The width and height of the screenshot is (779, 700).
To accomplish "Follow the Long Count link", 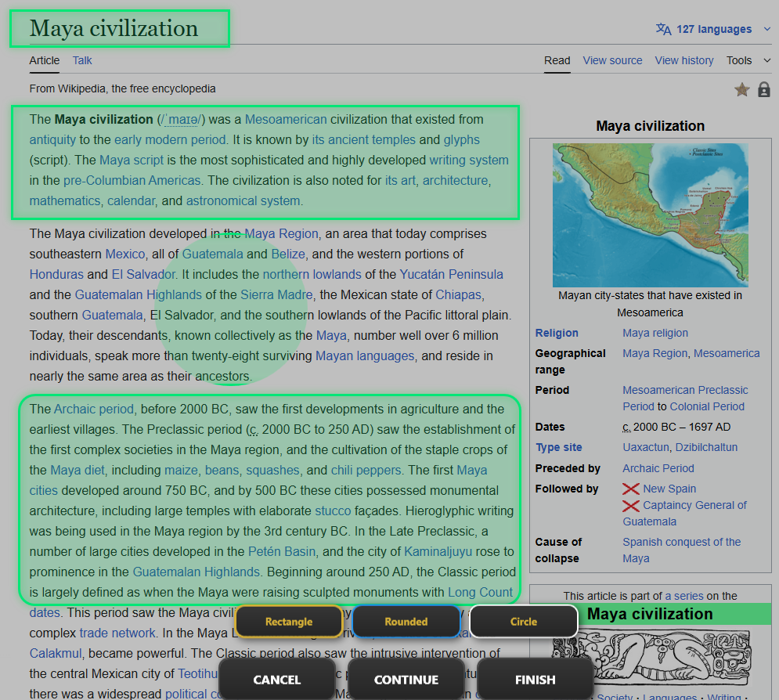I will (x=480, y=593).
